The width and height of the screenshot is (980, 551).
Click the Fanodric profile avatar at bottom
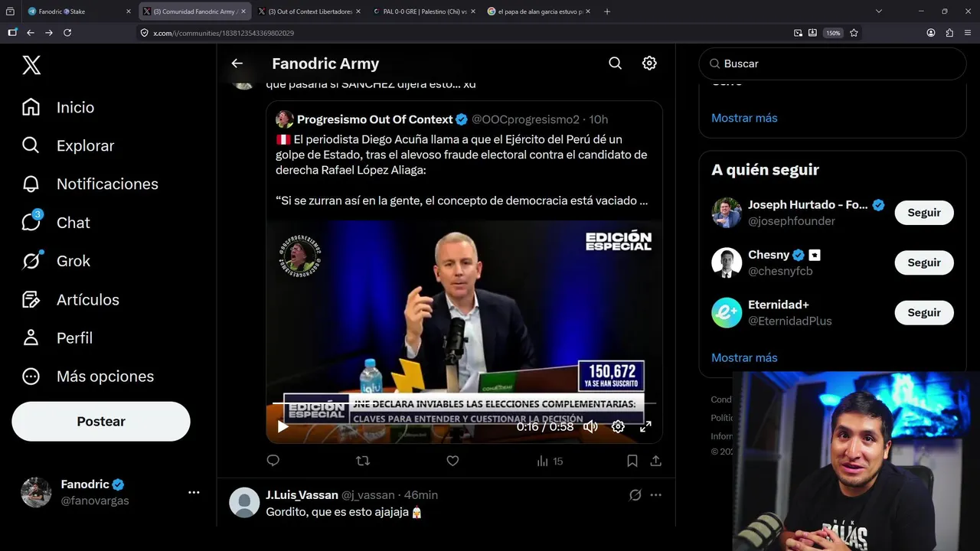pos(36,492)
